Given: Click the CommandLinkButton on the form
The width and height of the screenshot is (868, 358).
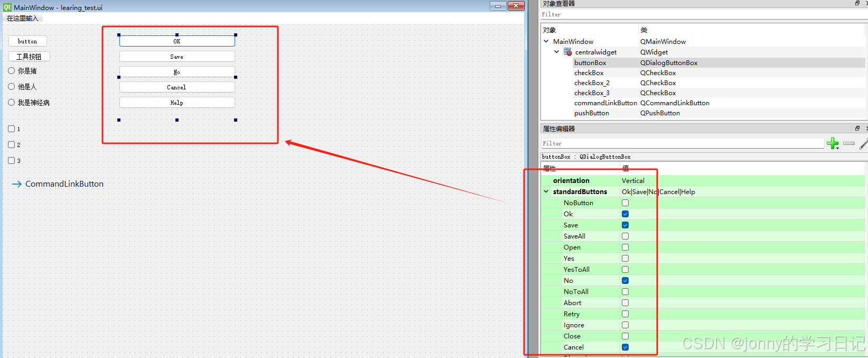Looking at the screenshot, I should coord(58,183).
